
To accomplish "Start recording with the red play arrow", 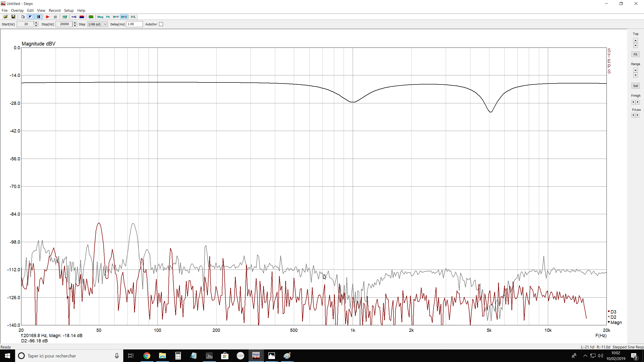I will 48,17.
